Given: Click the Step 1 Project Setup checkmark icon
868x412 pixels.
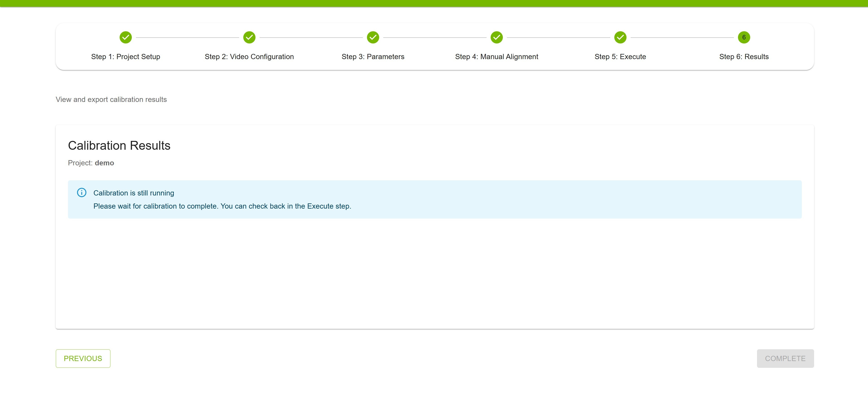Looking at the screenshot, I should click(125, 37).
